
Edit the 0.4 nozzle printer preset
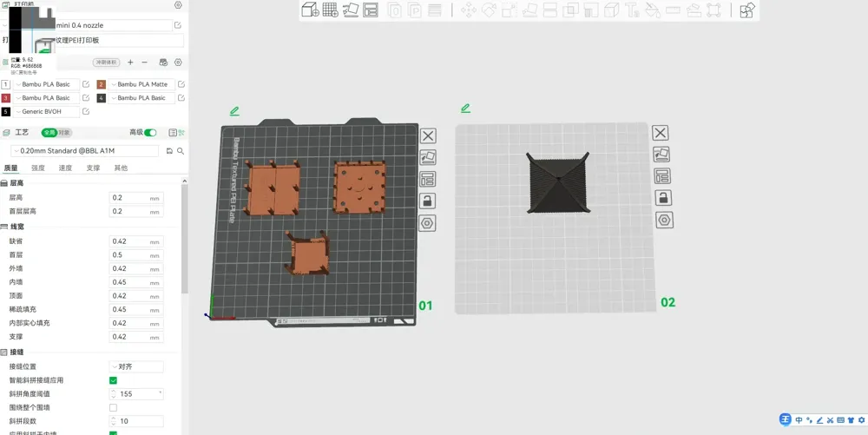click(178, 25)
